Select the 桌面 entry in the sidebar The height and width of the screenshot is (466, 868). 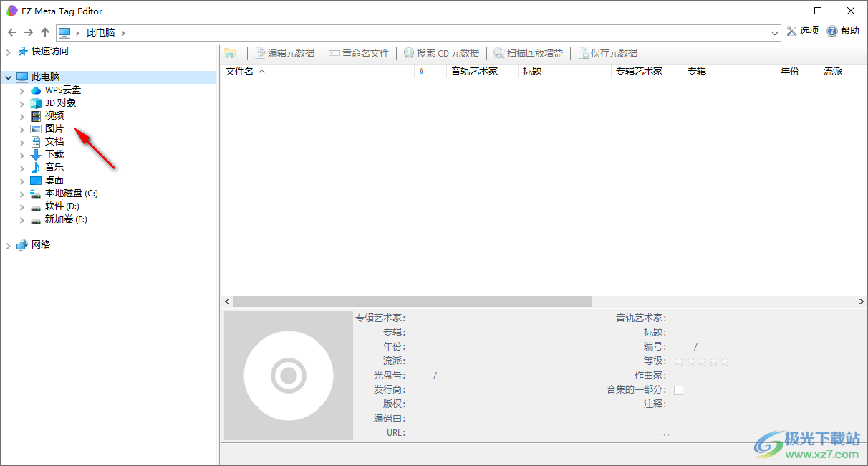pyautogui.click(x=52, y=180)
